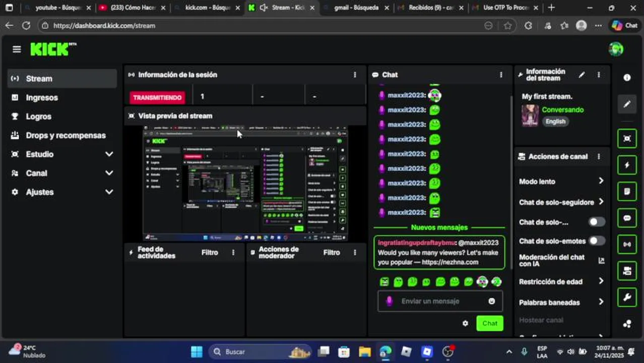Viewport: 644px width, 363px height.
Task: Toggle the wrench tools widget icon
Action: [x=627, y=297]
